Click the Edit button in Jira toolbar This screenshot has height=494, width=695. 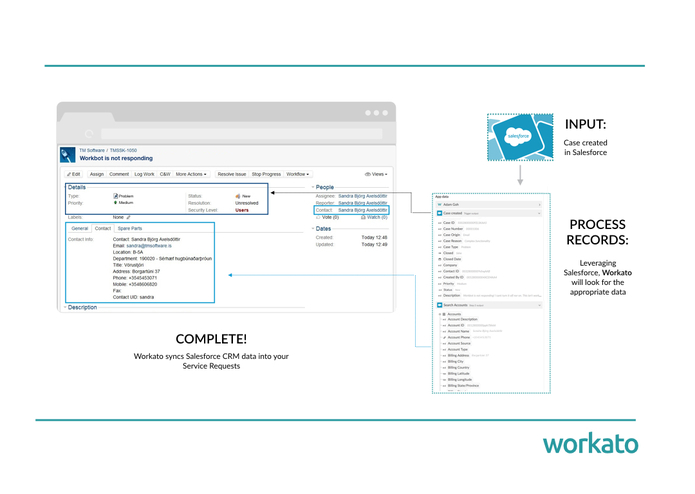(74, 174)
